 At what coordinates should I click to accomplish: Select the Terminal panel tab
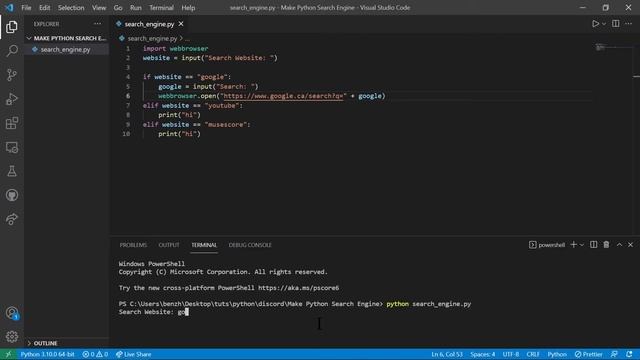pos(204,245)
